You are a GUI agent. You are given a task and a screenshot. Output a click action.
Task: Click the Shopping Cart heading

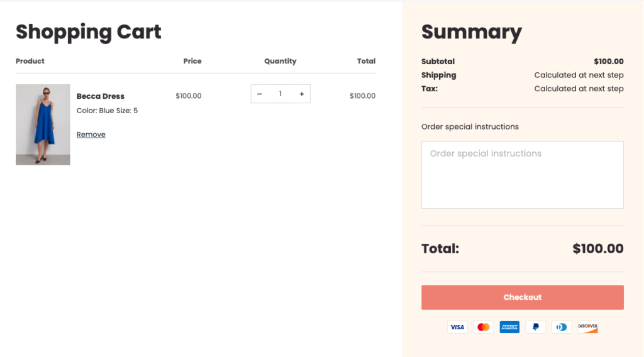[x=89, y=32]
